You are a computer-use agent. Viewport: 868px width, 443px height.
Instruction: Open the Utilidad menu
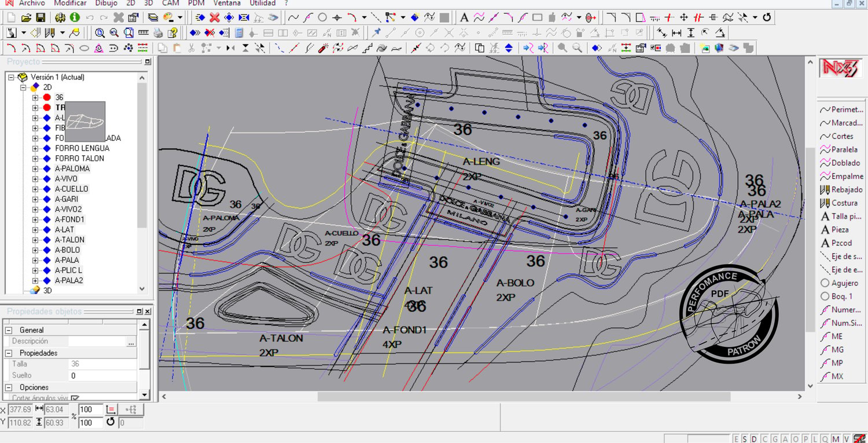(263, 3)
